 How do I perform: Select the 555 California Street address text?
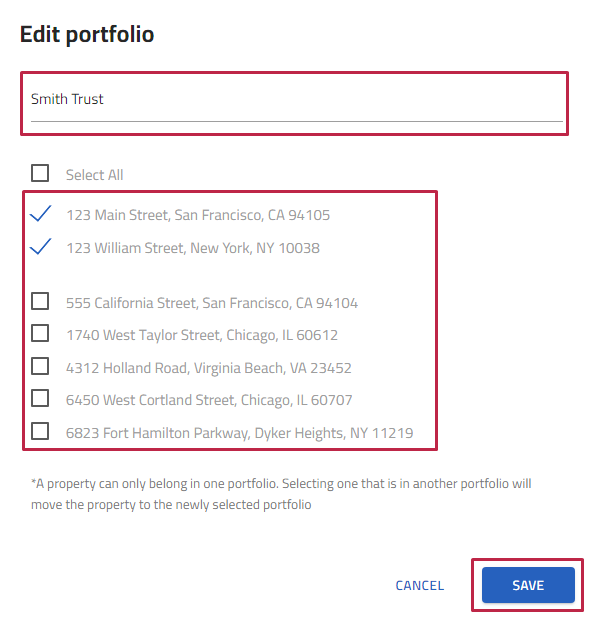212,303
